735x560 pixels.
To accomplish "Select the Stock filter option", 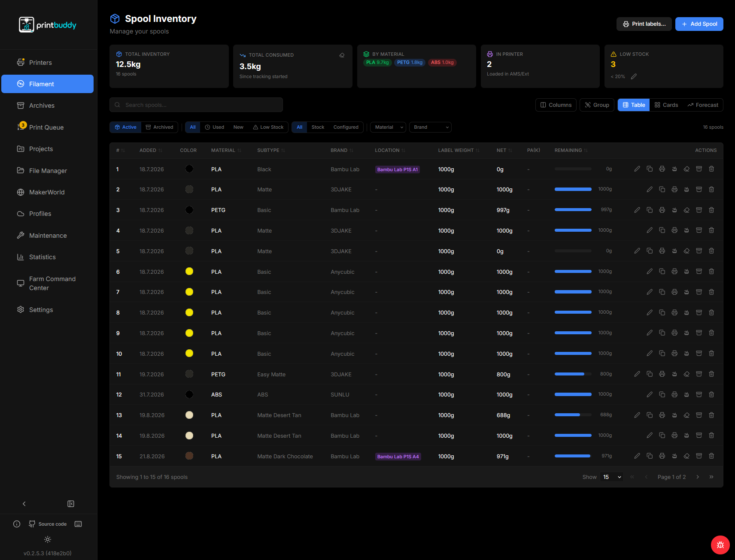I will tap(318, 127).
